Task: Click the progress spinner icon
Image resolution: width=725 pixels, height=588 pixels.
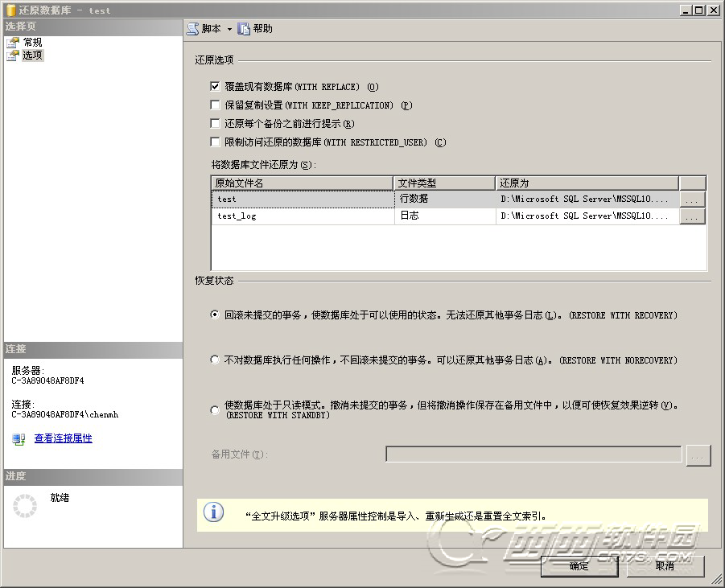Action: click(x=25, y=506)
